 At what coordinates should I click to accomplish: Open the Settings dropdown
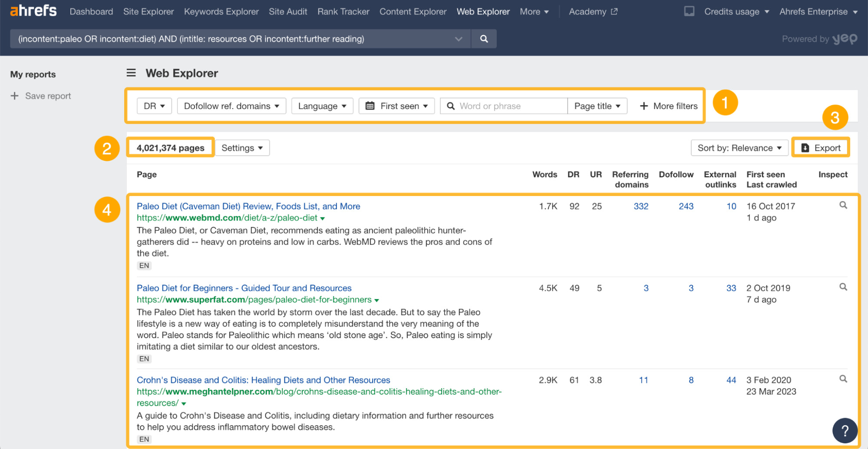(x=242, y=148)
